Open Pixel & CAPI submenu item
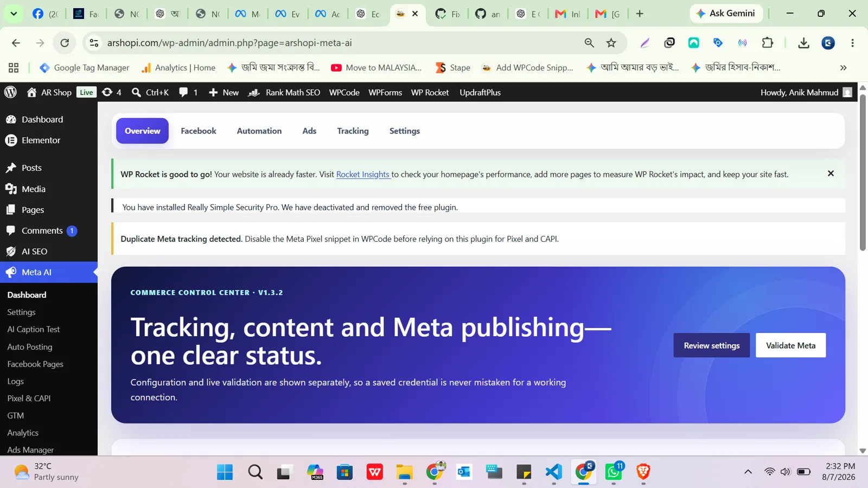 click(x=29, y=399)
